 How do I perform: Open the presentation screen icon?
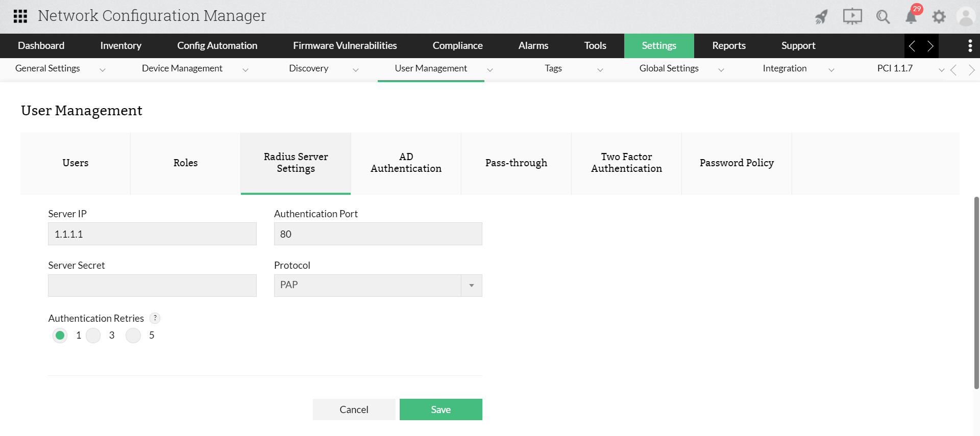click(x=852, y=17)
